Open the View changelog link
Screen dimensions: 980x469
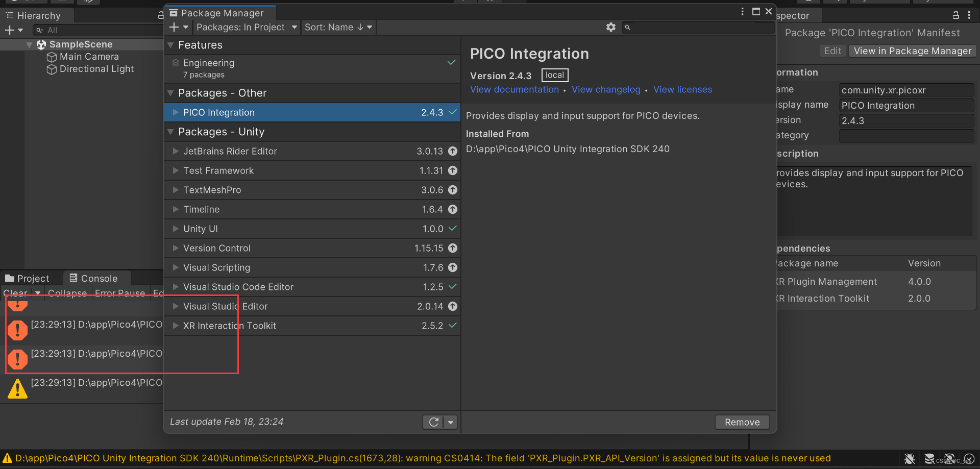[x=606, y=89]
